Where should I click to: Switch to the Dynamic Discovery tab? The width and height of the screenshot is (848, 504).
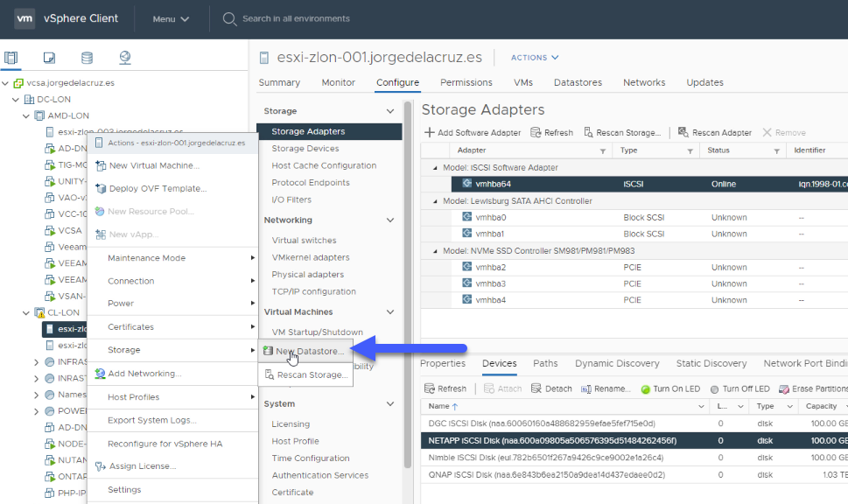click(x=617, y=363)
